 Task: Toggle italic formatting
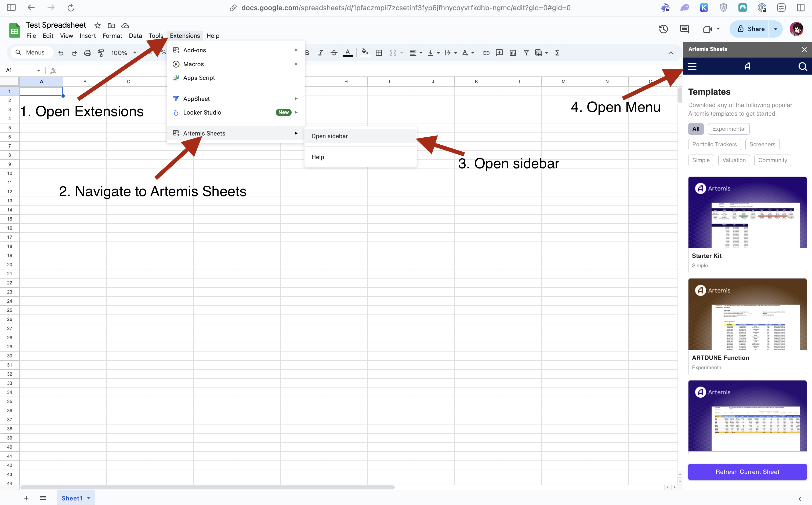pyautogui.click(x=320, y=53)
